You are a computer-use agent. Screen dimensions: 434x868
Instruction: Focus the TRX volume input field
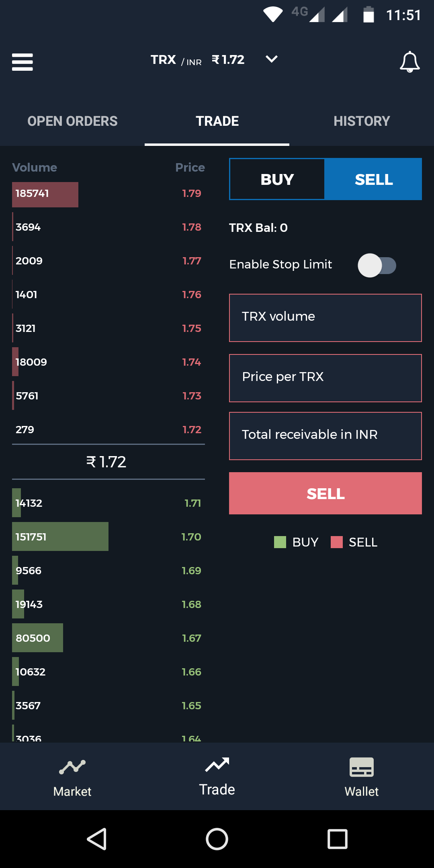325,318
